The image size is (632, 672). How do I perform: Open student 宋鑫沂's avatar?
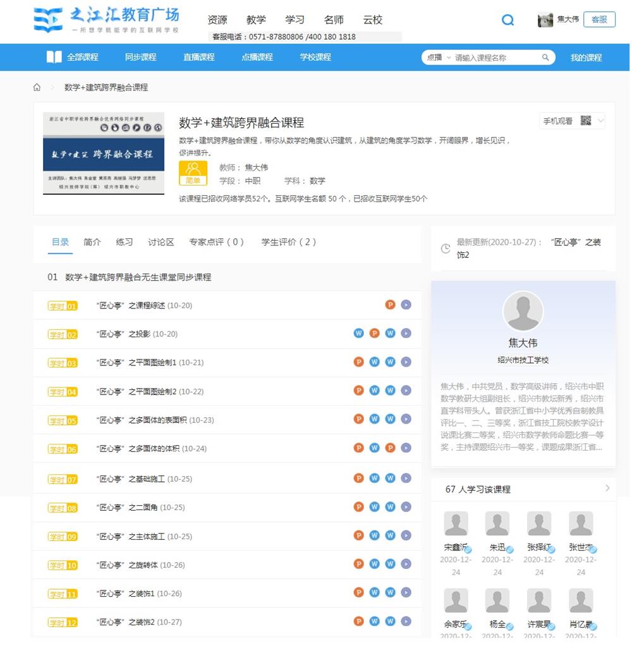click(x=456, y=524)
